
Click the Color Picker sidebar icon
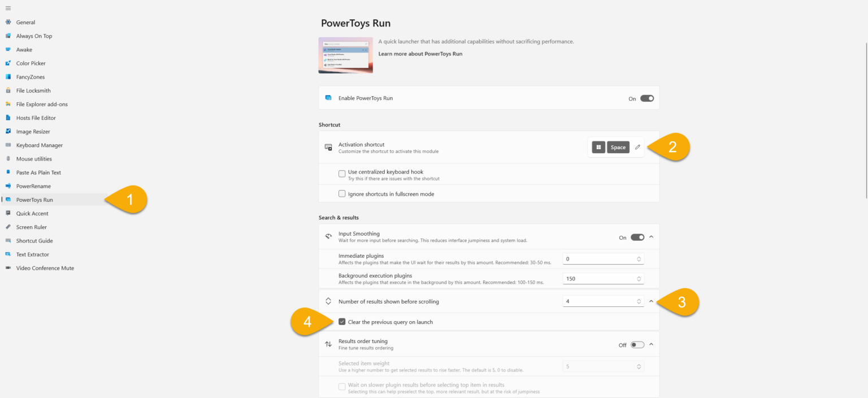(8, 63)
